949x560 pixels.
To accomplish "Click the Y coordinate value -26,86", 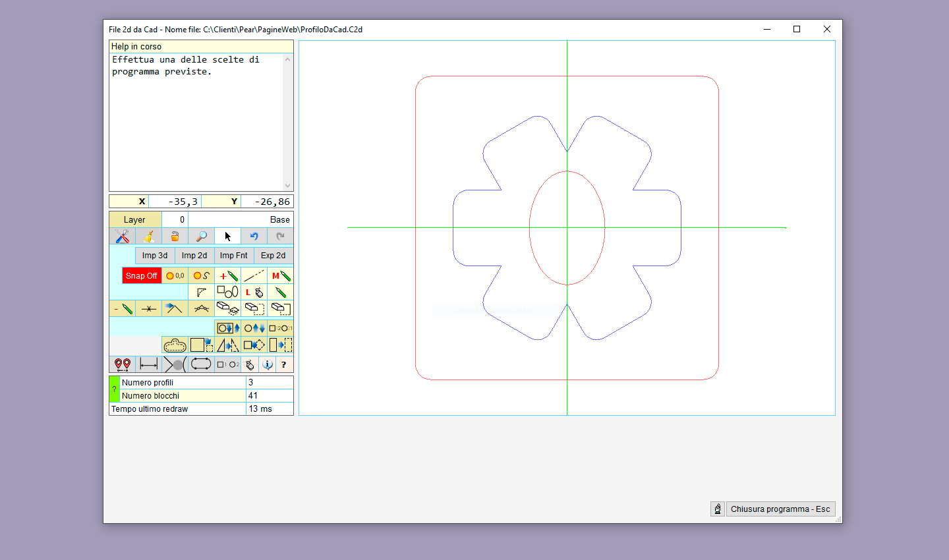I will tap(267, 202).
